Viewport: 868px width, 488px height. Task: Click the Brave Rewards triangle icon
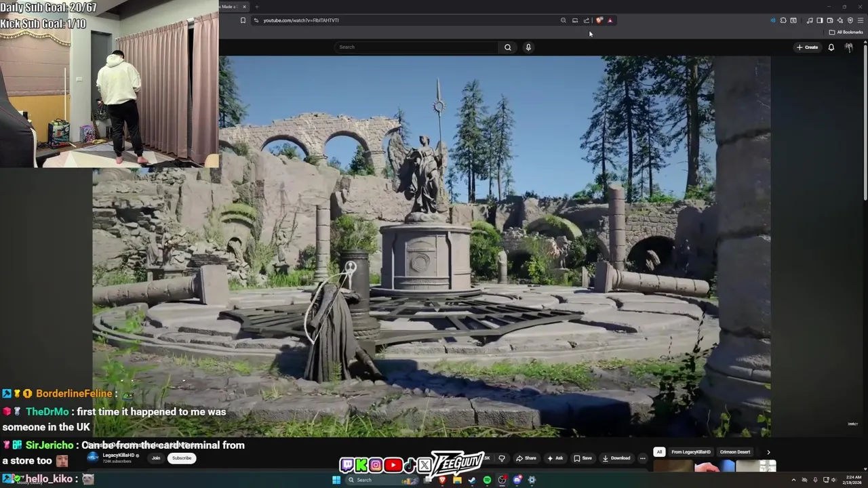(x=610, y=20)
